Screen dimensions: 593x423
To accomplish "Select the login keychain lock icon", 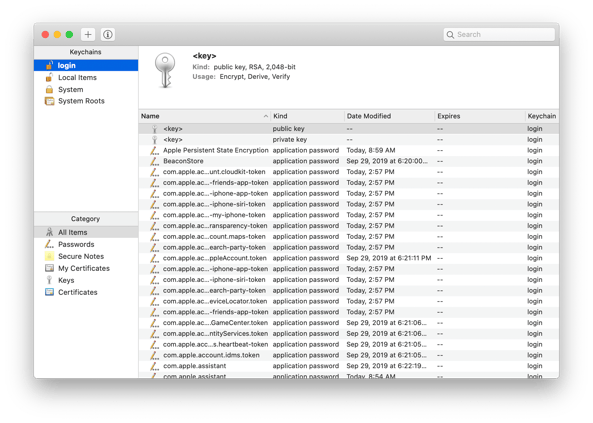I will [x=49, y=65].
